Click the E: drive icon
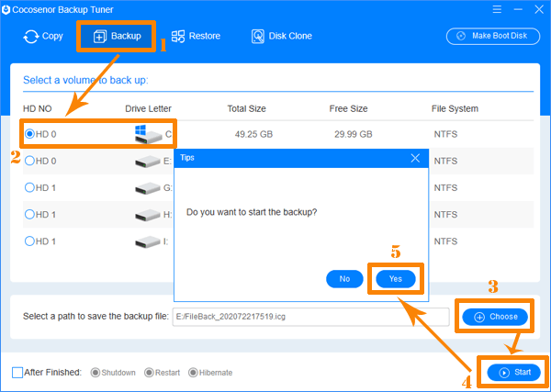This screenshot has height=392, width=551. point(148,162)
